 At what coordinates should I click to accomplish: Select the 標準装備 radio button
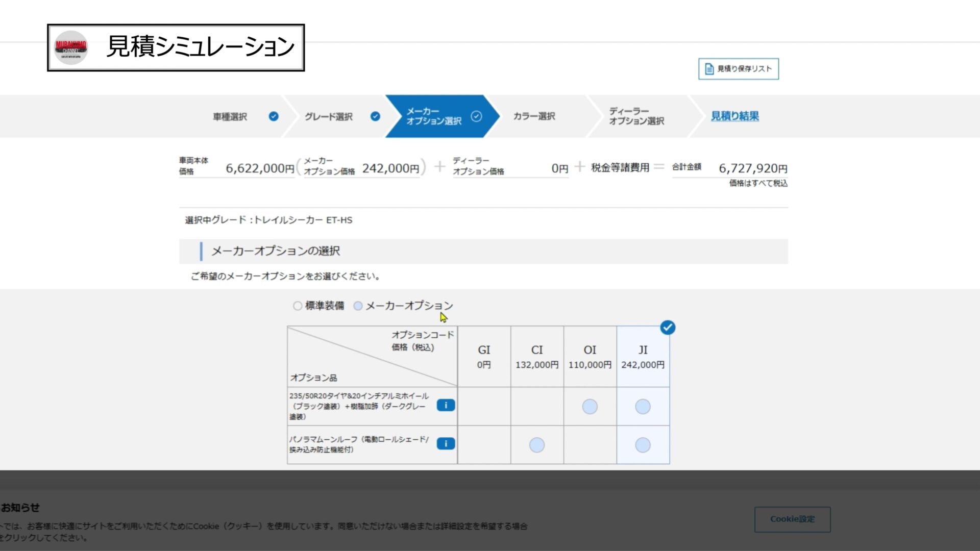[x=298, y=306]
